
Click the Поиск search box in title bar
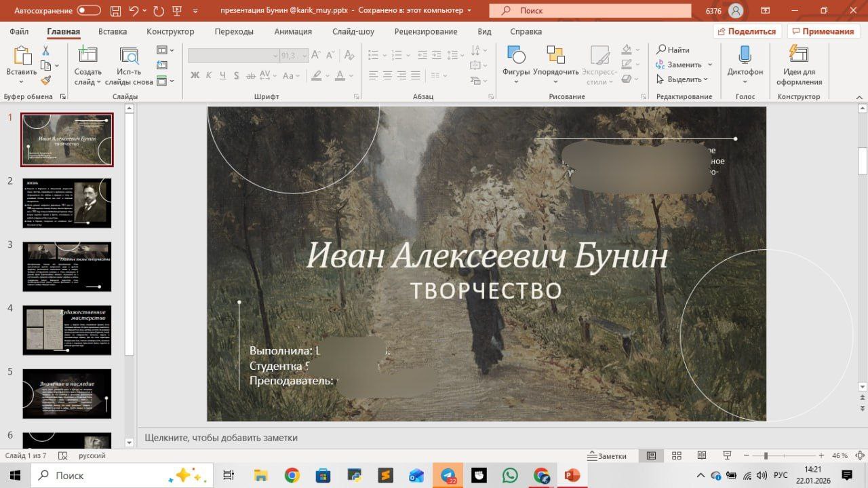click(589, 11)
